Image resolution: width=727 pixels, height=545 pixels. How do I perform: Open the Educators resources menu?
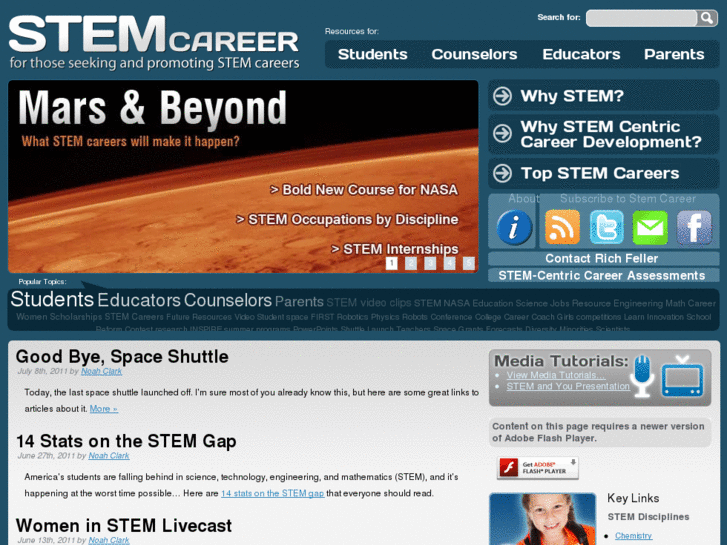(581, 54)
